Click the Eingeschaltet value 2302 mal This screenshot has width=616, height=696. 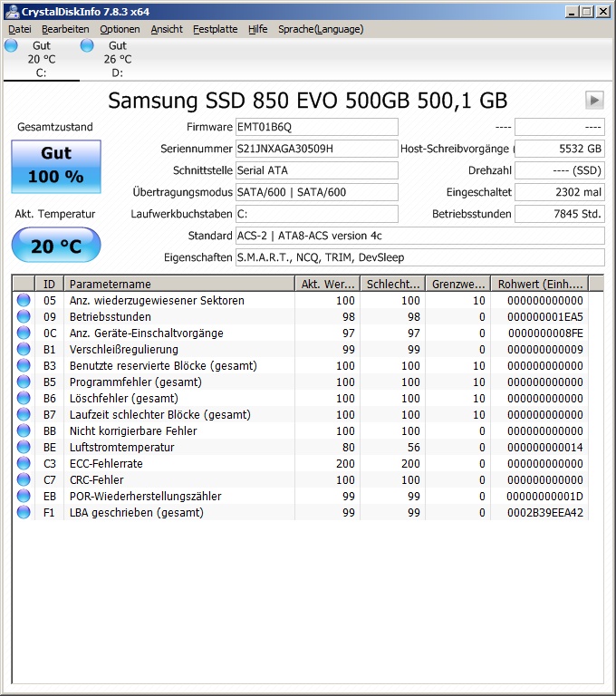click(560, 192)
